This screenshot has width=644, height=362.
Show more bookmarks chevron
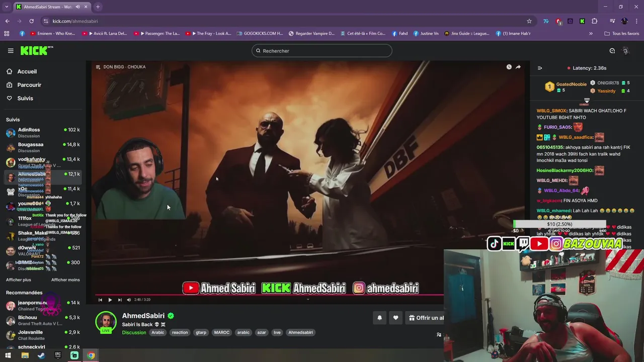(591, 34)
